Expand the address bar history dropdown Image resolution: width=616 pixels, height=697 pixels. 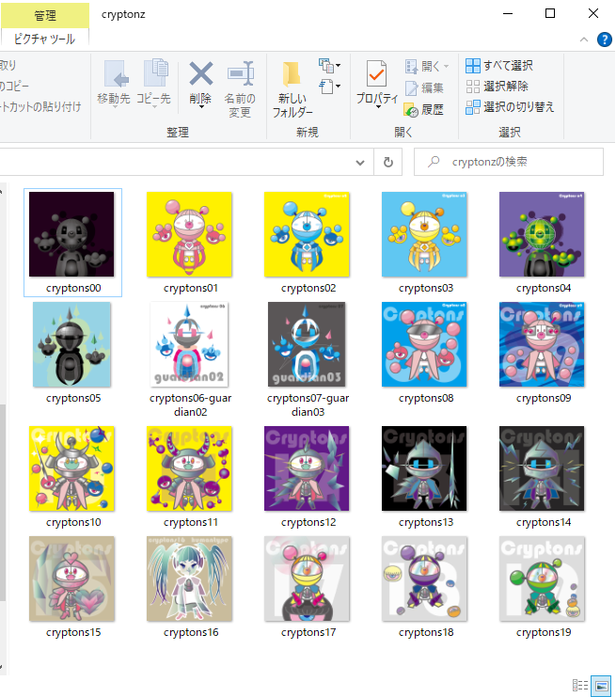(x=360, y=162)
